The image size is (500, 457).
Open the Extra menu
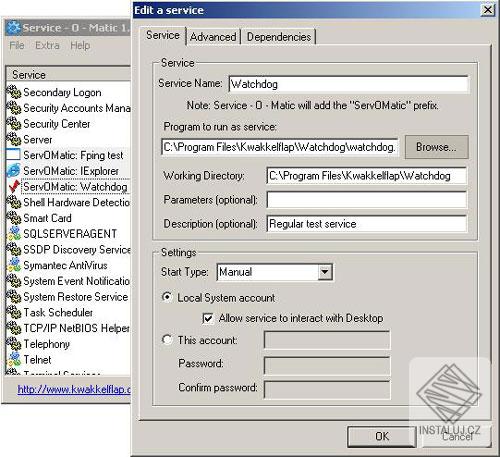47,45
